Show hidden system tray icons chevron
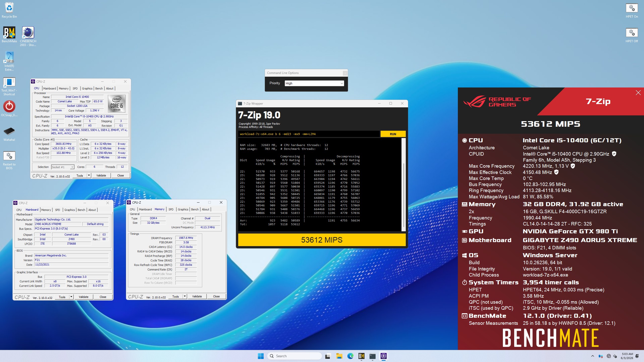 coord(592,356)
